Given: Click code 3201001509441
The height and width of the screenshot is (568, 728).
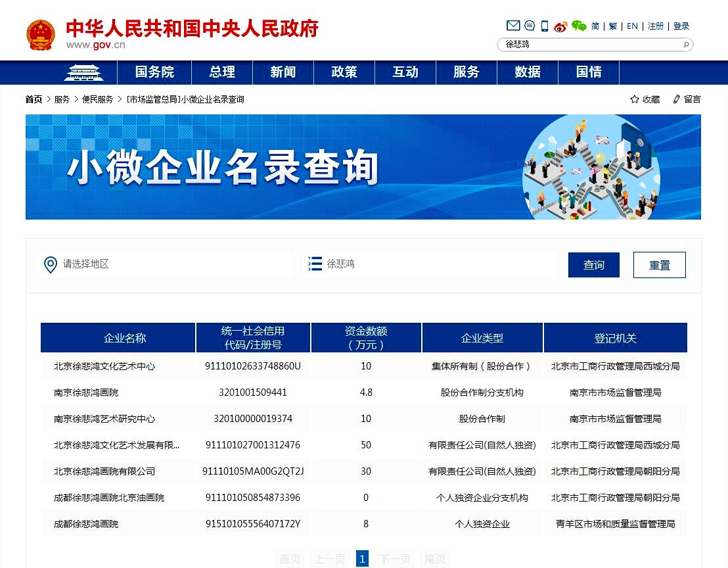Looking at the screenshot, I should (x=253, y=392).
